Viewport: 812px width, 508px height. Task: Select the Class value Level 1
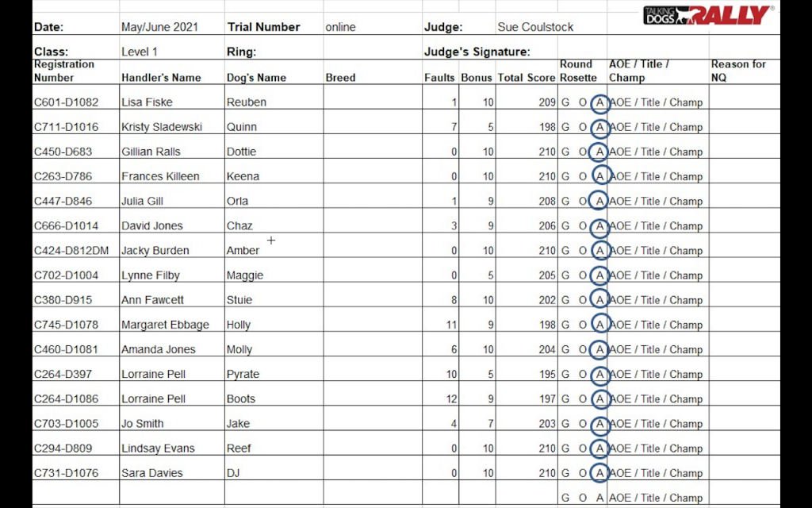[x=140, y=52]
